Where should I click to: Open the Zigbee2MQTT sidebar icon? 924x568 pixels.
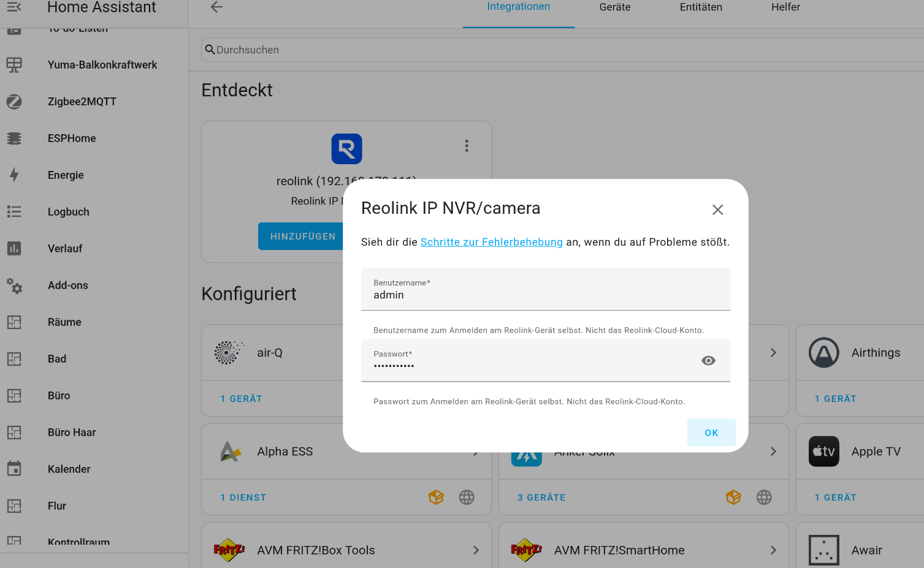point(14,102)
